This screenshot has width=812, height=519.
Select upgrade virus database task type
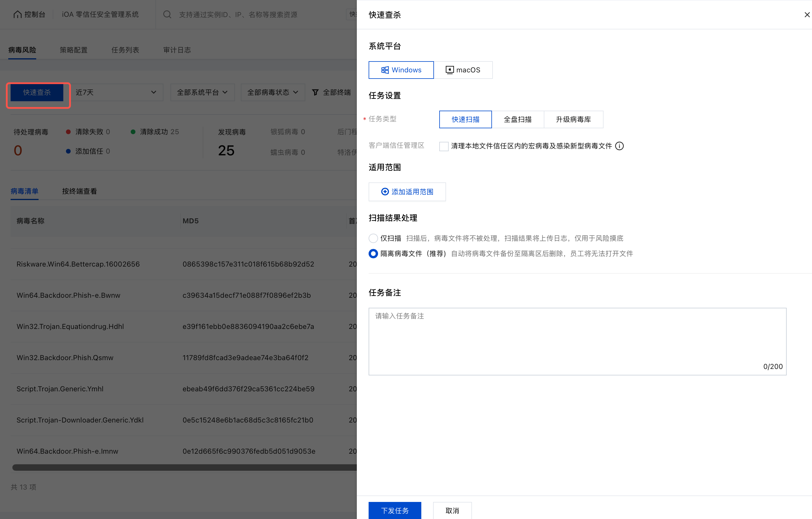click(573, 119)
